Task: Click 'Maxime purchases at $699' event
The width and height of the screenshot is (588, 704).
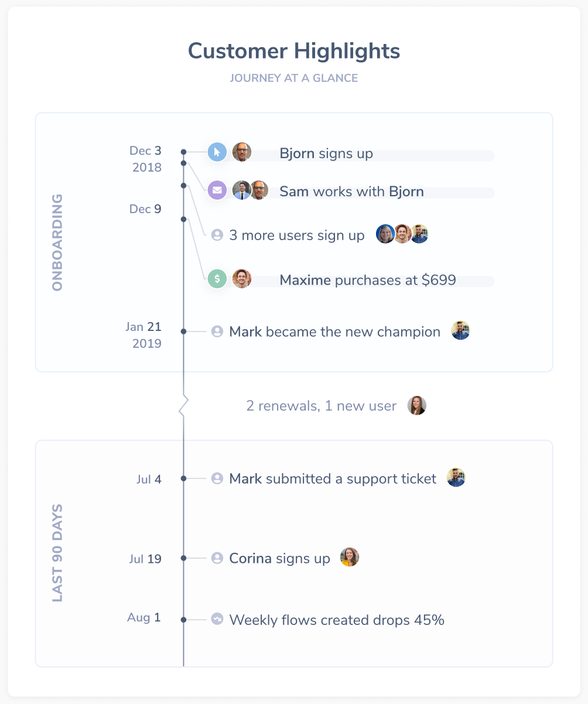Action: coord(368,280)
